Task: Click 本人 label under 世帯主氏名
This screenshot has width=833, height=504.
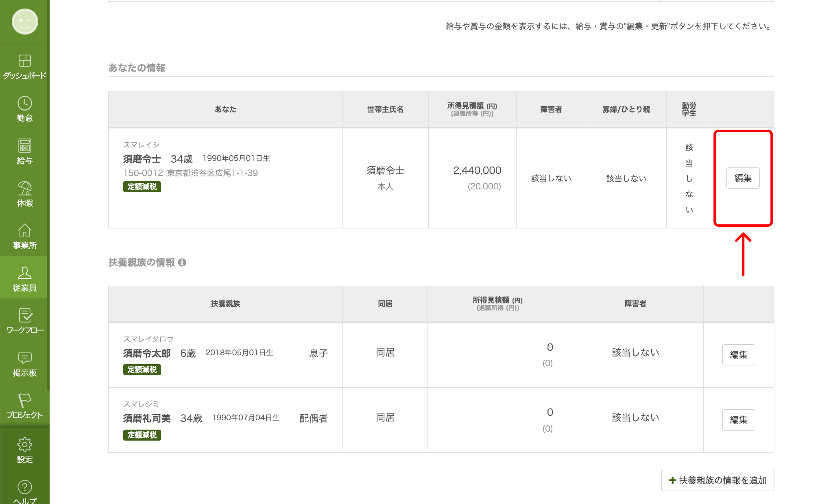Action: (x=385, y=187)
